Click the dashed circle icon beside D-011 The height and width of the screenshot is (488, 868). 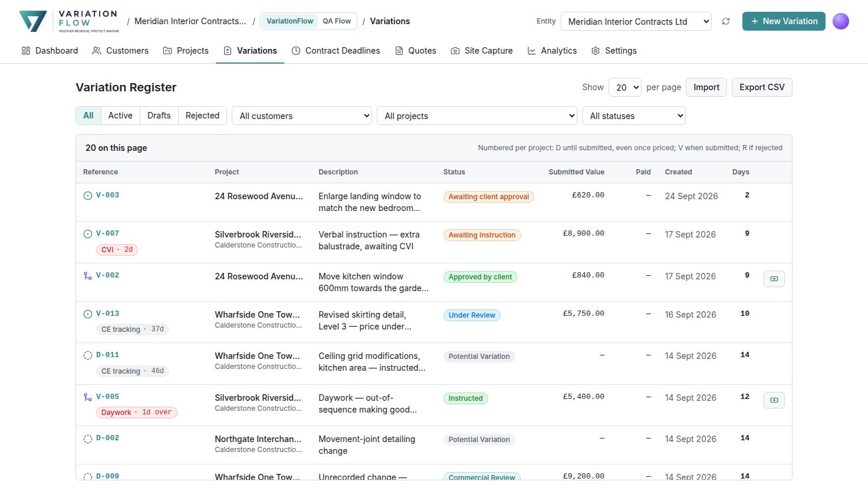(x=88, y=355)
